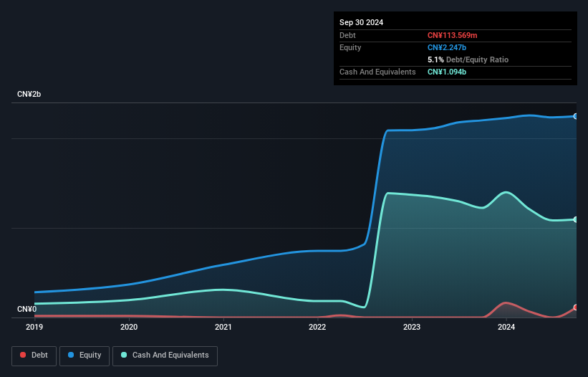Click the CN¥1.094b cash value
This screenshot has width=588, height=377.
click(447, 72)
